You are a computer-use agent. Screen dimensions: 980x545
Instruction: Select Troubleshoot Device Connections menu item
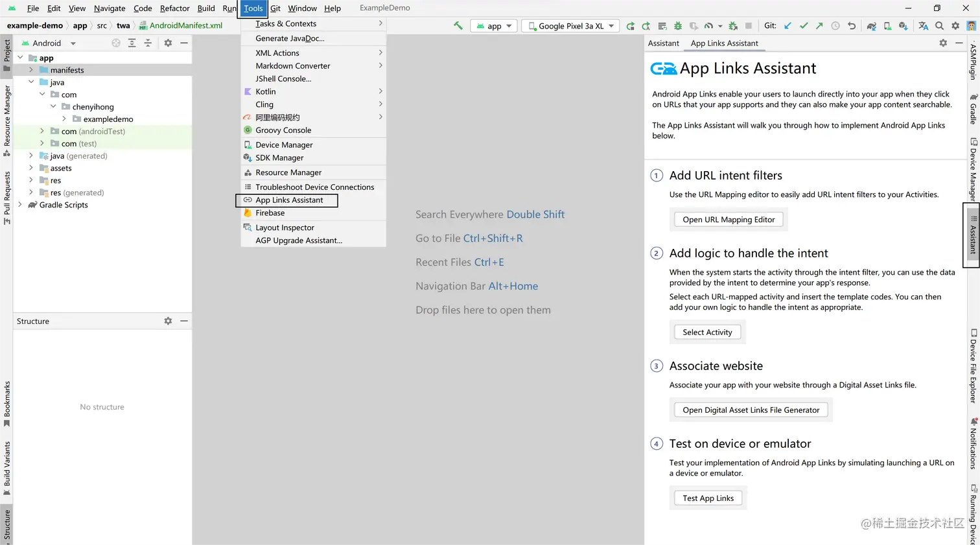313,187
